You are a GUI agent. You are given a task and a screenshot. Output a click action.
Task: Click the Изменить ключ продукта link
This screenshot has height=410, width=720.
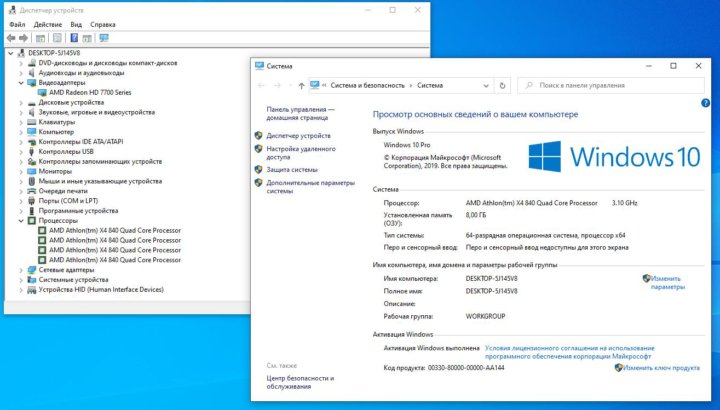(x=661, y=368)
